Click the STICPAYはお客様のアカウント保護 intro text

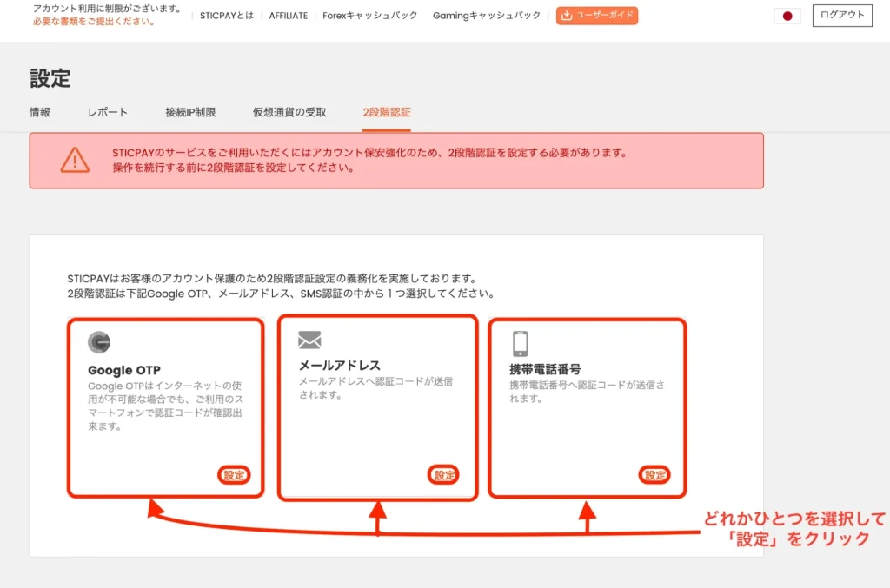(281, 286)
